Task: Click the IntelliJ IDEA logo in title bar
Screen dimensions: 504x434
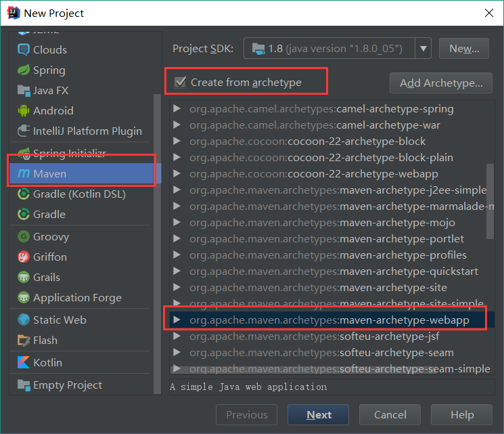Action: pyautogui.click(x=13, y=13)
